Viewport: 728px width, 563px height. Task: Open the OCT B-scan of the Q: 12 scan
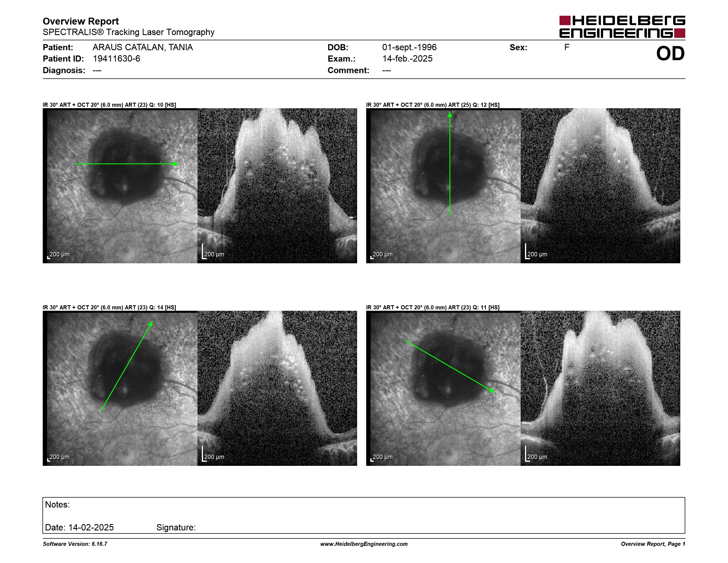pyautogui.click(x=600, y=186)
